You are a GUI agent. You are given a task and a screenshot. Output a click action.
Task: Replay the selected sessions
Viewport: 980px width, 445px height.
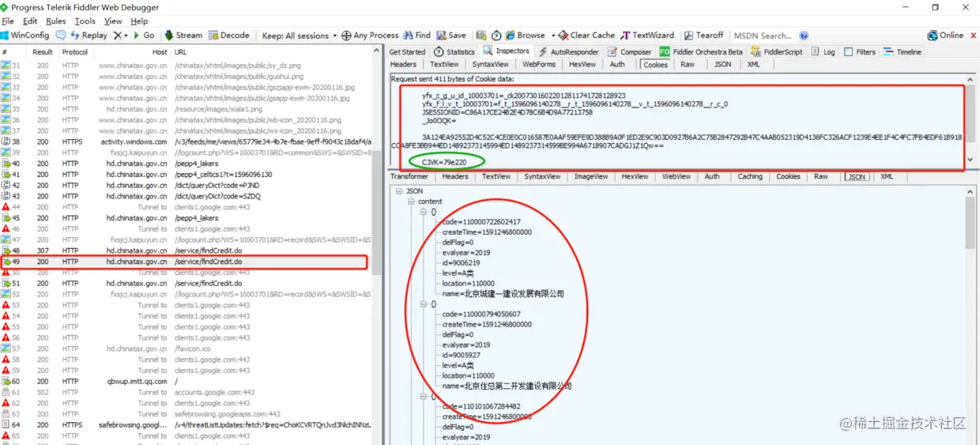(89, 36)
